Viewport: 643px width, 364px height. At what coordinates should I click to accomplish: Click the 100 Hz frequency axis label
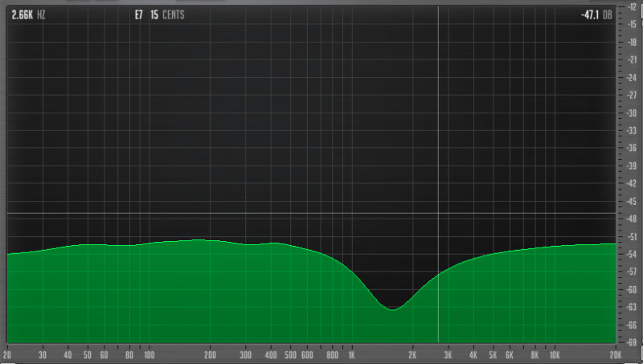[x=149, y=354]
